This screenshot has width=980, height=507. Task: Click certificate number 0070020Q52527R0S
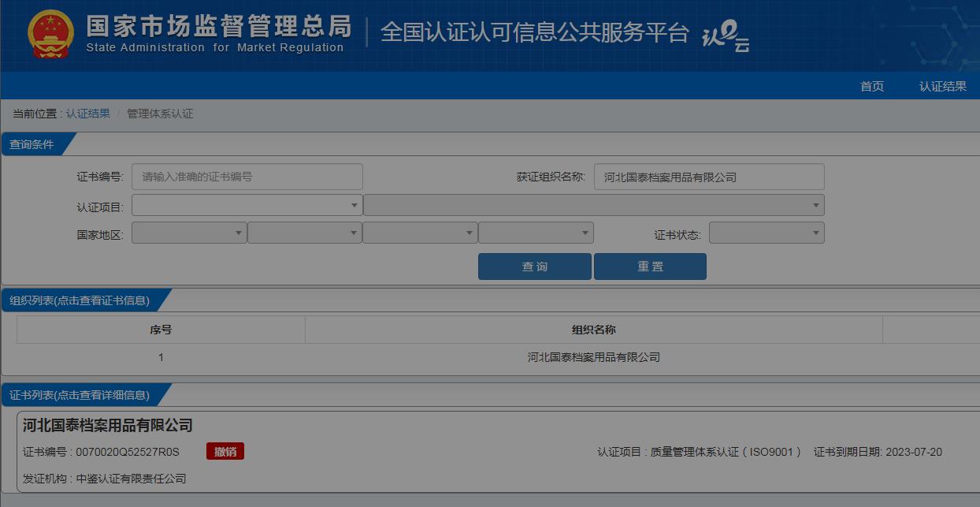[x=128, y=452]
